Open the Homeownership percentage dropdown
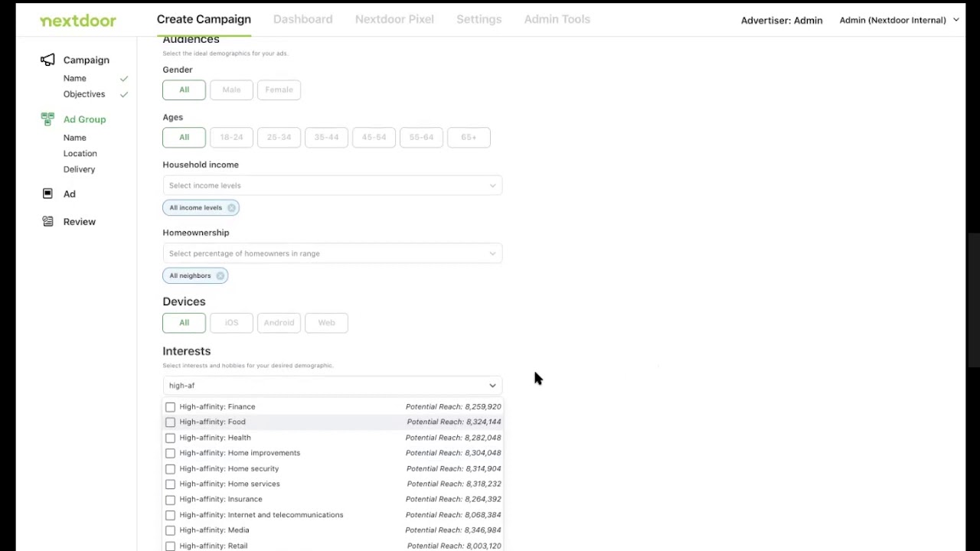Screen dimensions: 980x551 click(332, 253)
